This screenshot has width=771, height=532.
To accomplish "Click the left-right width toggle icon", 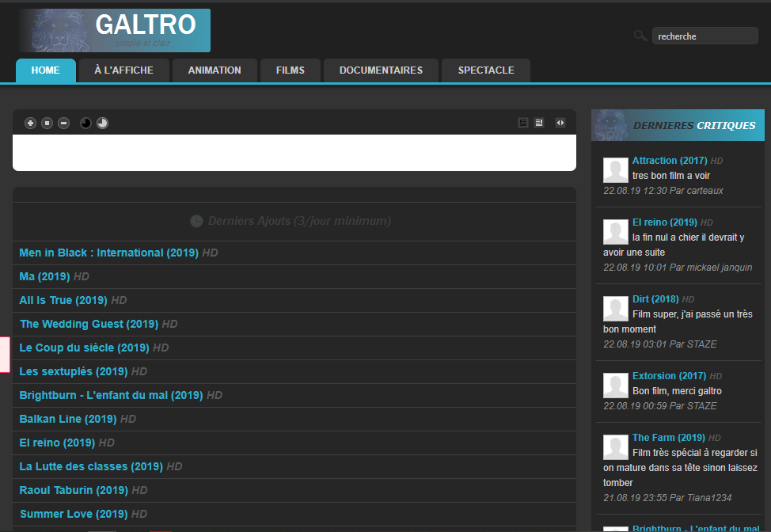I will (x=560, y=123).
